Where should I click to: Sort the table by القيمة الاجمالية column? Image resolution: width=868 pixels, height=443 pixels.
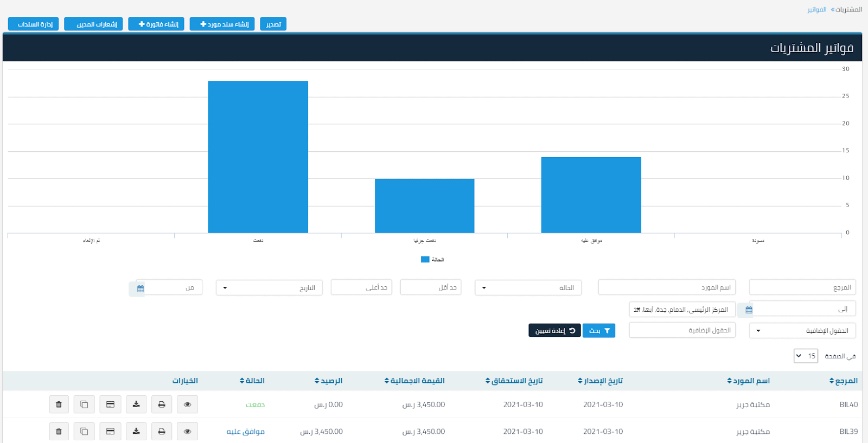(x=414, y=381)
